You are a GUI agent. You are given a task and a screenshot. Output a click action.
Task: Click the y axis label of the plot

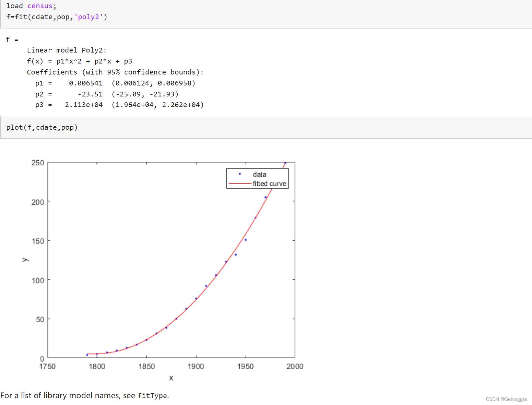pyautogui.click(x=25, y=259)
